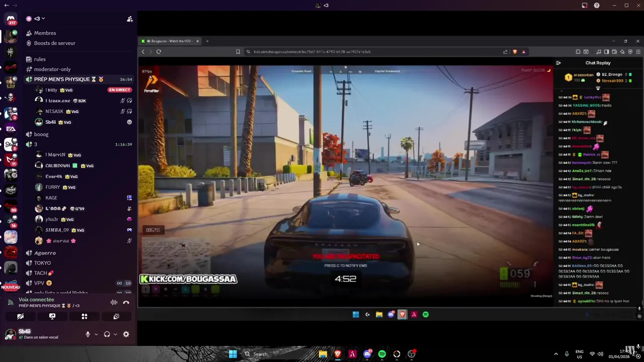Screen dimensions: 644x362
Task: Select user NT.SASK in voice channel
Action: (x=83, y=112)
